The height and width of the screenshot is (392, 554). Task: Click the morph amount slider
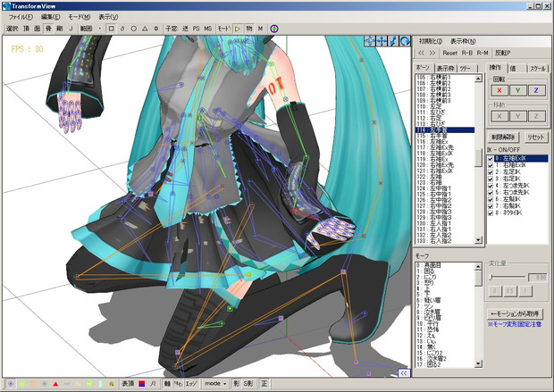(508, 277)
